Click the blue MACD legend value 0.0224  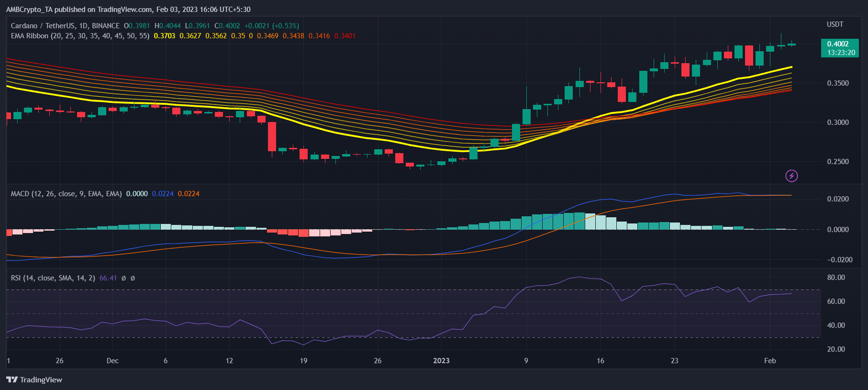click(x=163, y=194)
